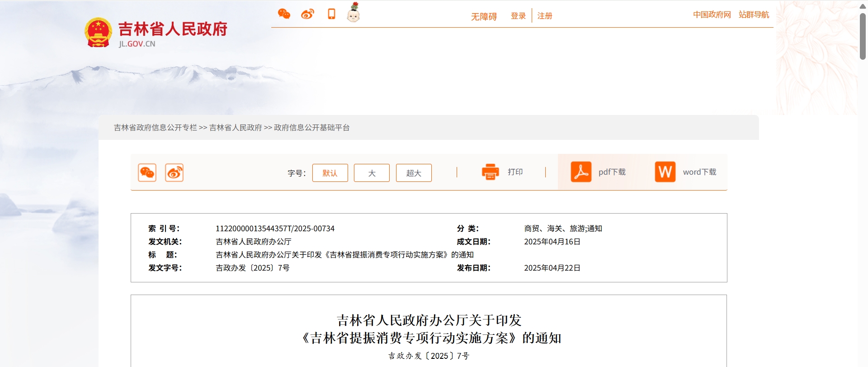Click the 注册 register link

(x=545, y=16)
